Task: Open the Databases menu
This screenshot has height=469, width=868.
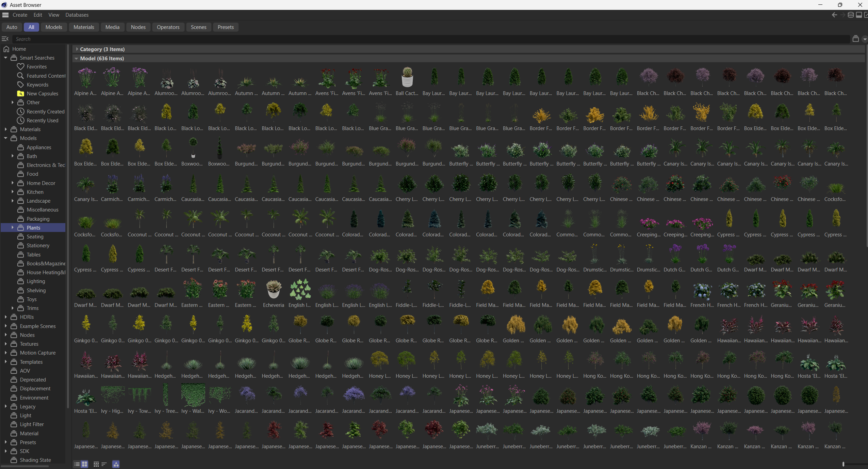Action: 77,15
